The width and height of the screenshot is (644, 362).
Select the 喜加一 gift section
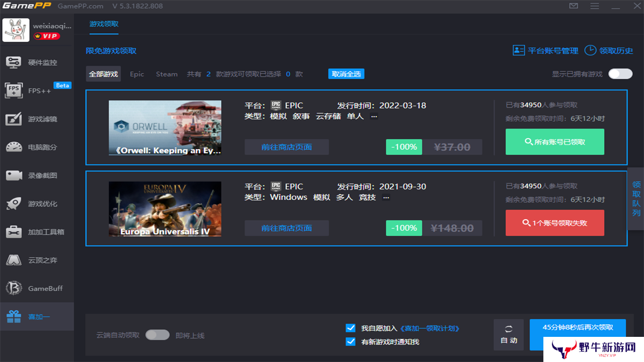click(37, 317)
